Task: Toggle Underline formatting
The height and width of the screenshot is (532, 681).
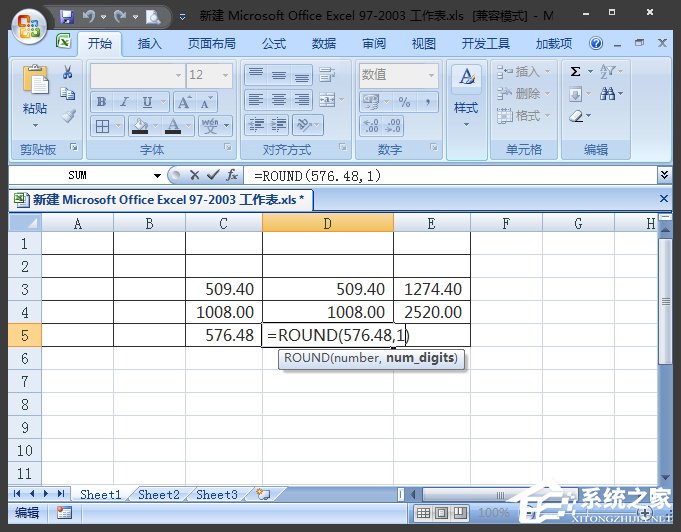Action: click(147, 102)
